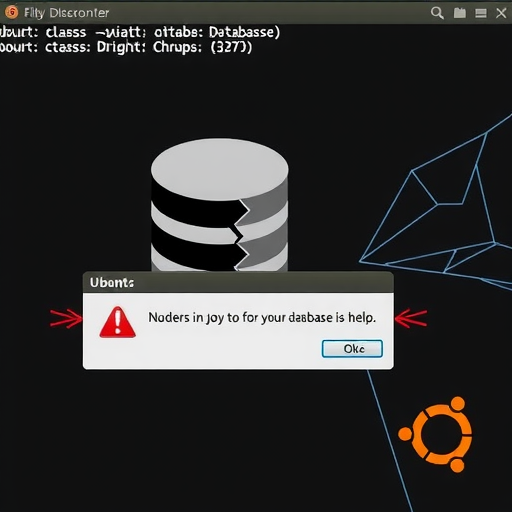Click the round orange app icon in title bar
This screenshot has width=512, height=512.
tap(11, 12)
